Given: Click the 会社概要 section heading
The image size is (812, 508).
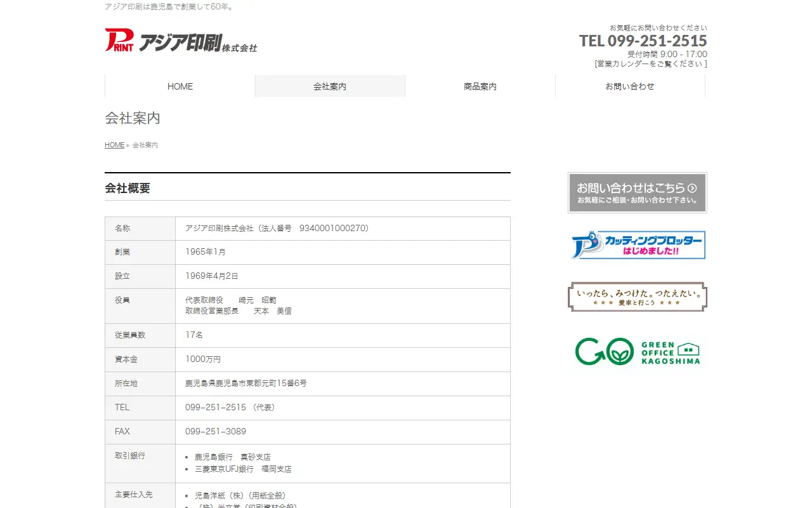Looking at the screenshot, I should [x=128, y=189].
